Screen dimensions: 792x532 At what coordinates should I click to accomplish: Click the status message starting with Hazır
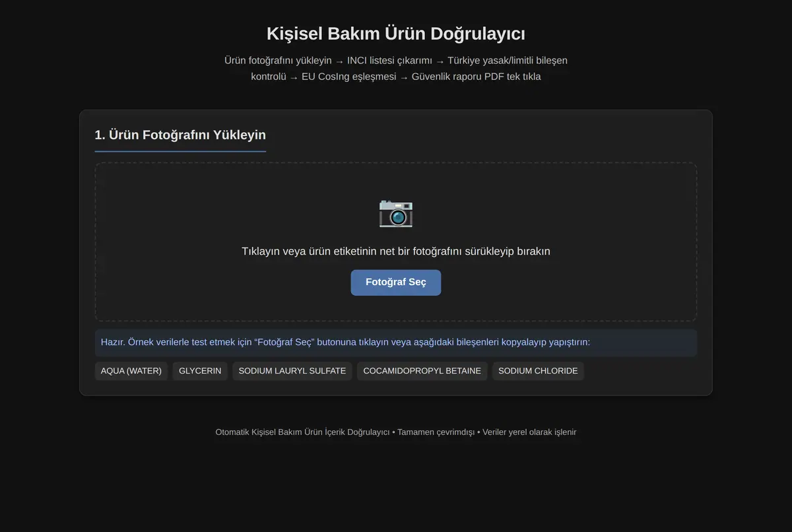[396, 343]
